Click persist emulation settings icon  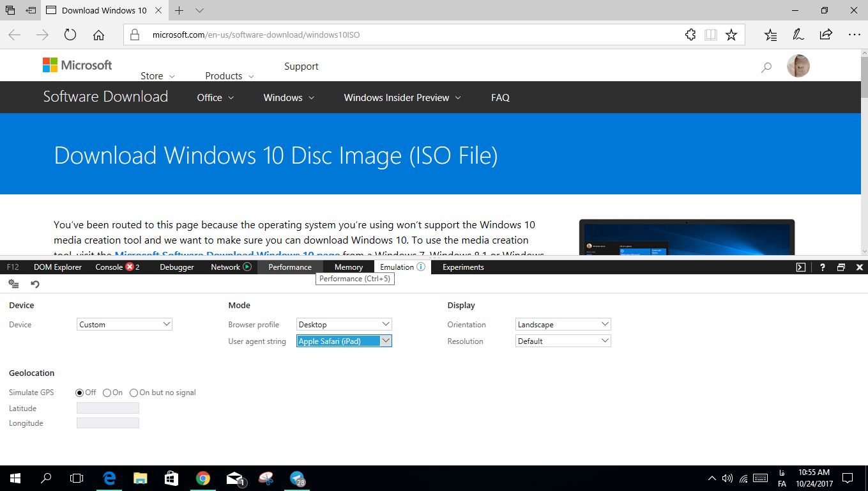13,284
